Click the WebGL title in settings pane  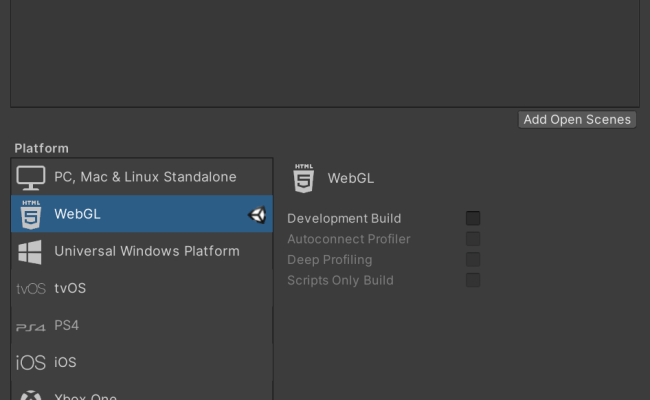tap(351, 178)
